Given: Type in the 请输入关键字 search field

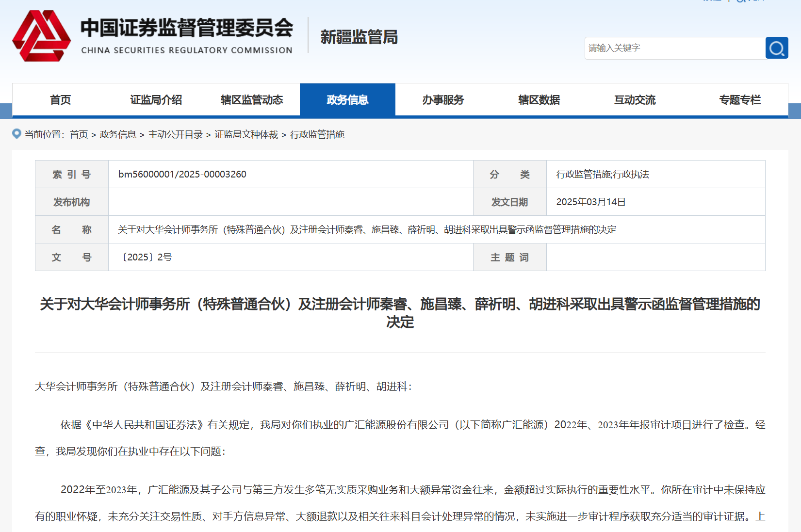Looking at the screenshot, I should coord(674,48).
